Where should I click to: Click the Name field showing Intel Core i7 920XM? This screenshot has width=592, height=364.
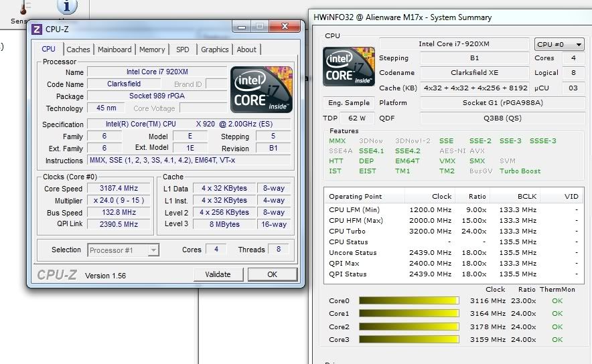(157, 72)
